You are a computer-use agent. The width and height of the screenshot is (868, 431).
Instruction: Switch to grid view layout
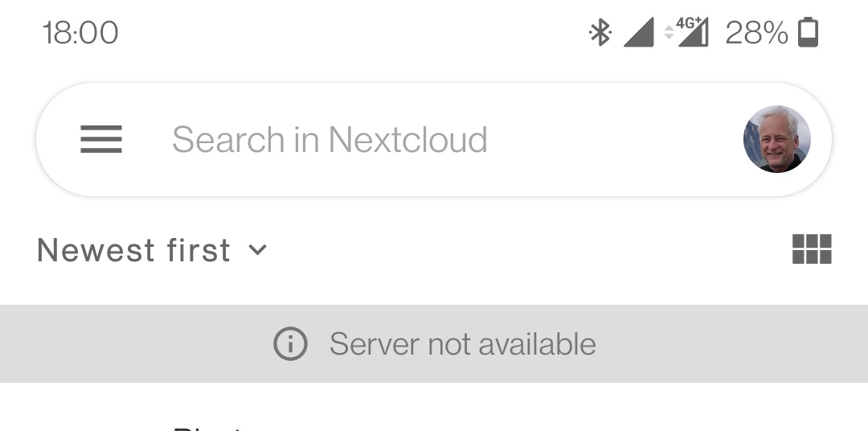pyautogui.click(x=812, y=249)
